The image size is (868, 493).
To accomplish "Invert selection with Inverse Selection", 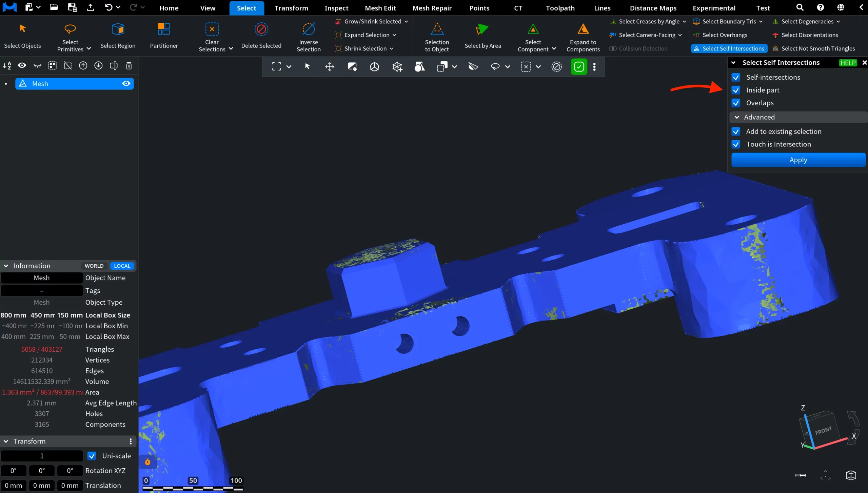I will tap(309, 37).
